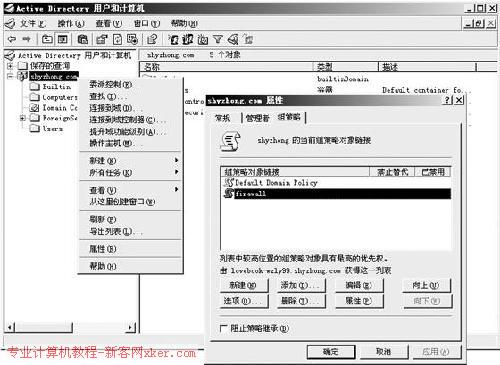Expand the 保存的查询 tree node
Viewport: 500px width, 365px height.
[10, 66]
